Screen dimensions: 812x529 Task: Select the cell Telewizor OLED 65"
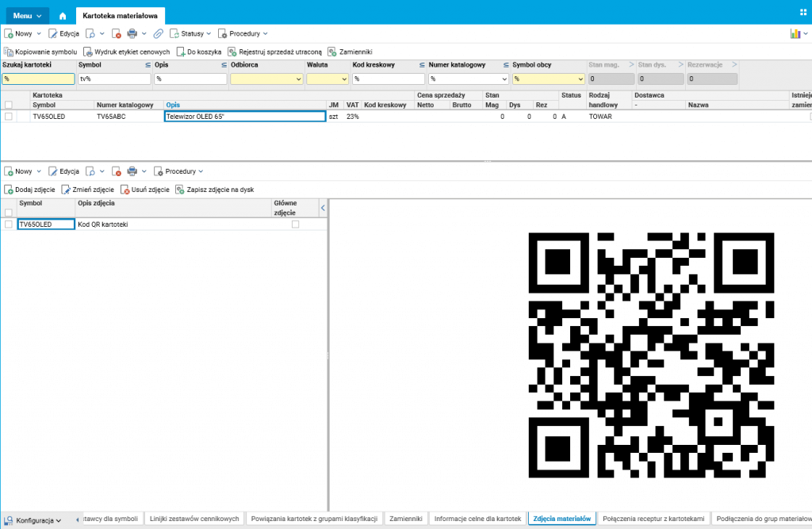click(x=245, y=117)
